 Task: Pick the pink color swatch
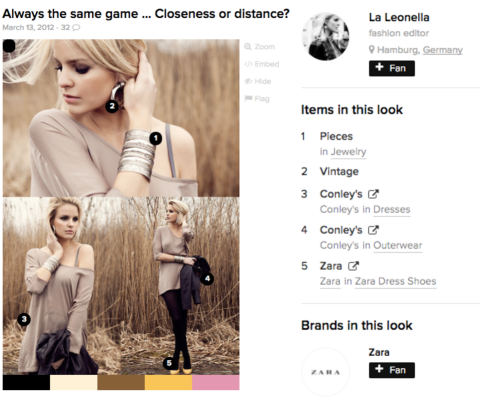click(216, 382)
